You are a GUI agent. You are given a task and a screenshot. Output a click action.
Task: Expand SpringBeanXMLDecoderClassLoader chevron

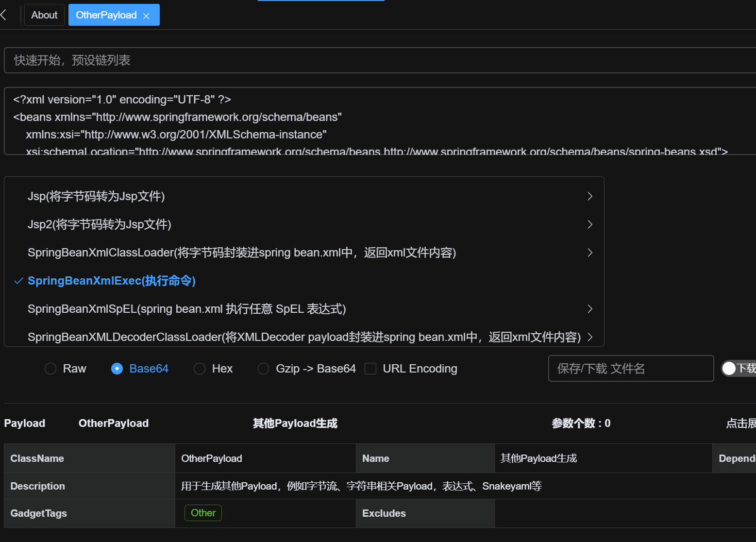click(589, 337)
